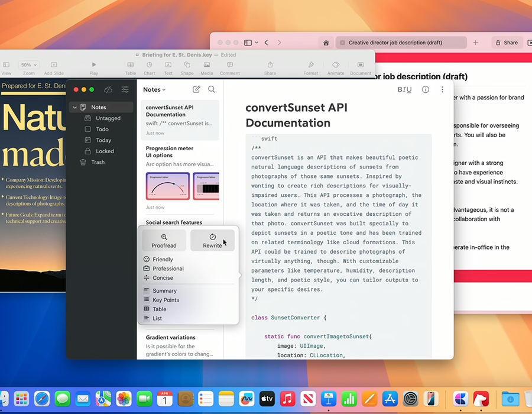This screenshot has height=414, width=532.
Task: Click the Share icon in the Keynote toolbar
Action: click(270, 68)
